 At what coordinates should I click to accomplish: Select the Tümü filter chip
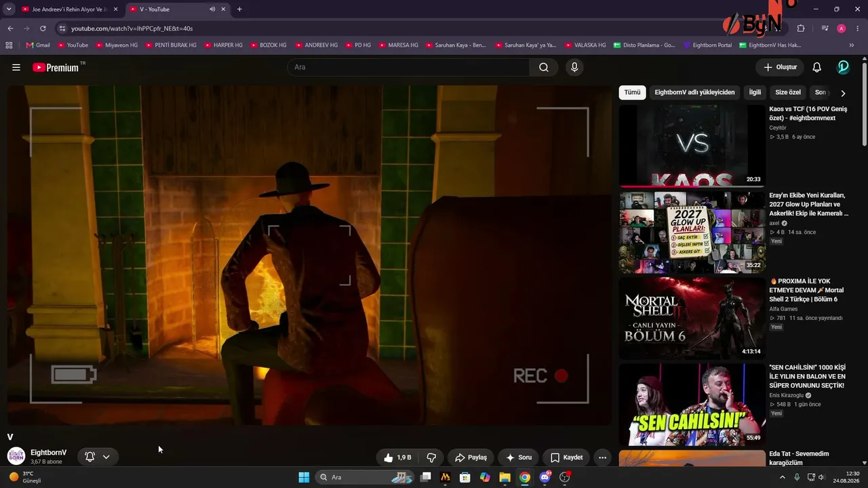(x=632, y=92)
